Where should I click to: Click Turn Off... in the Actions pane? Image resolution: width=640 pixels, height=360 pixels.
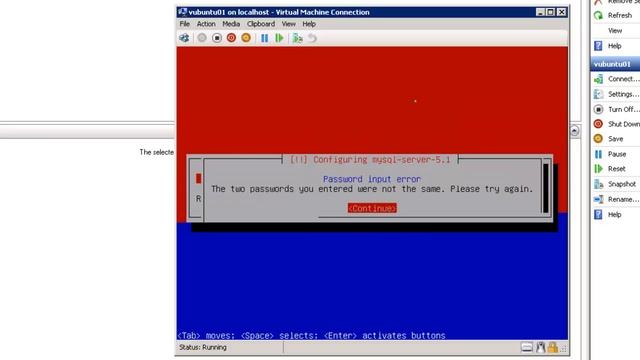[624, 109]
